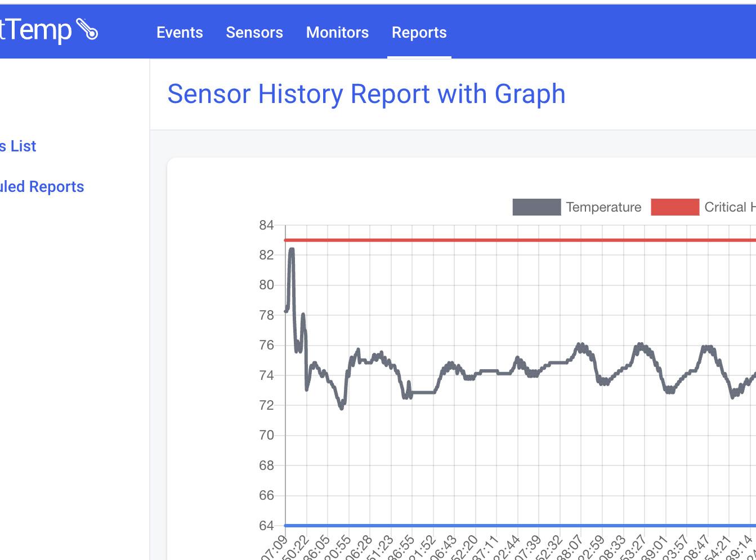Open the Monitors section
756x560 pixels.
(337, 33)
